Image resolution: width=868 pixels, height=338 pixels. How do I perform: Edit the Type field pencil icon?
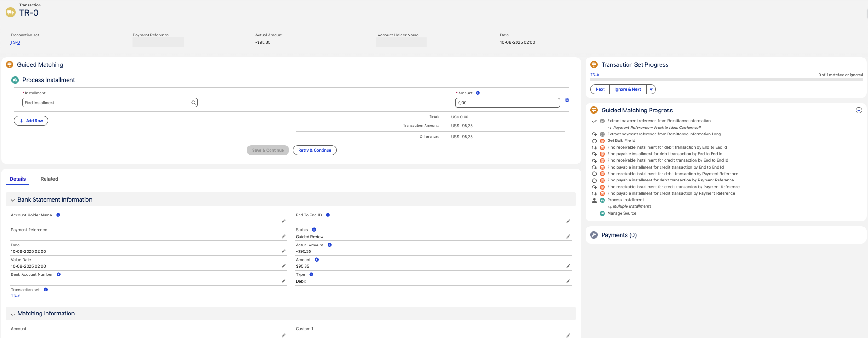point(568,281)
